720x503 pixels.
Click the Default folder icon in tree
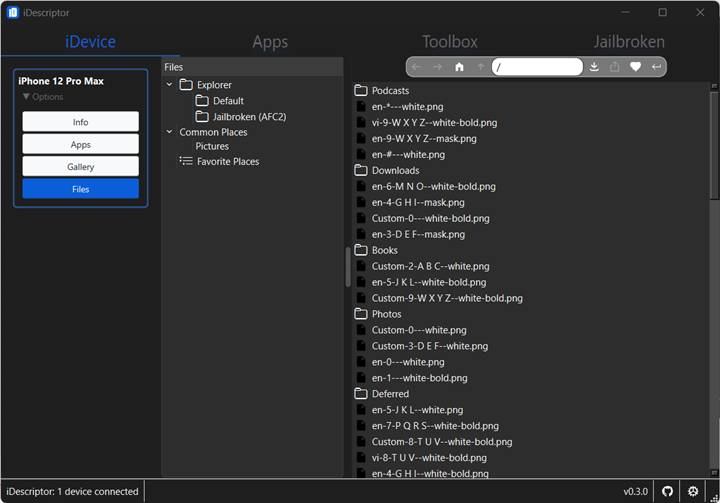(202, 101)
